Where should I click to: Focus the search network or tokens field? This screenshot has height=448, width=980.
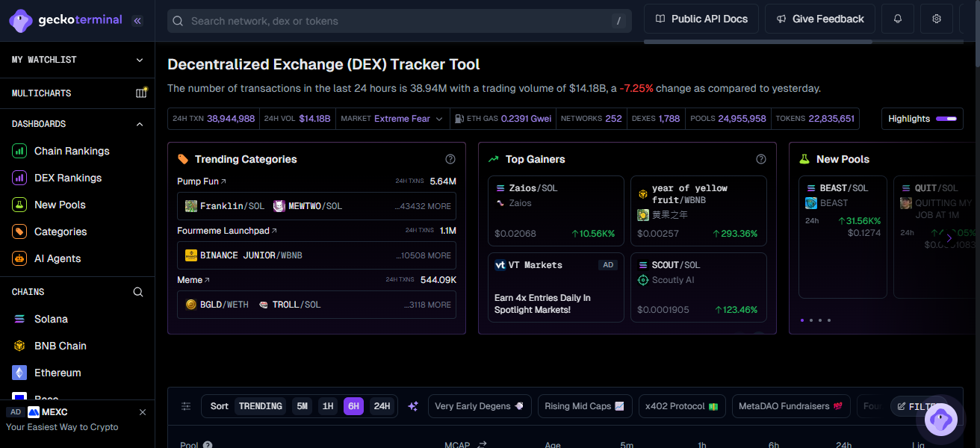(396, 21)
